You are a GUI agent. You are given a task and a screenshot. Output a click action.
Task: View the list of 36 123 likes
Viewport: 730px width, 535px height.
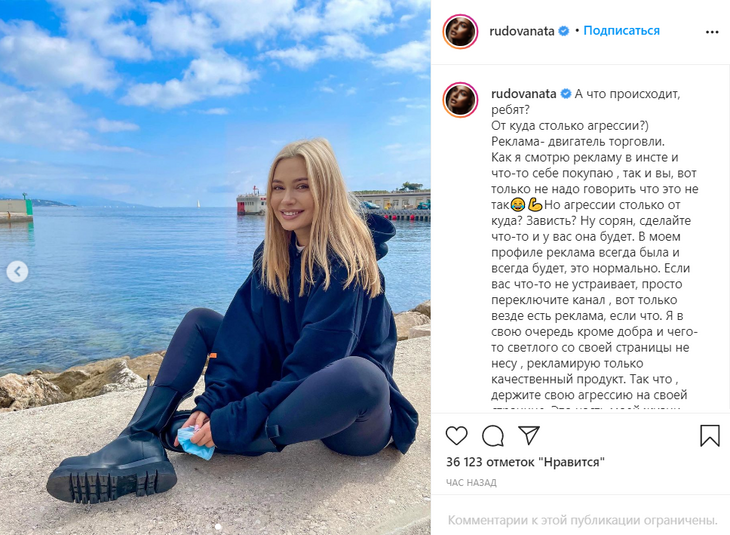point(525,462)
